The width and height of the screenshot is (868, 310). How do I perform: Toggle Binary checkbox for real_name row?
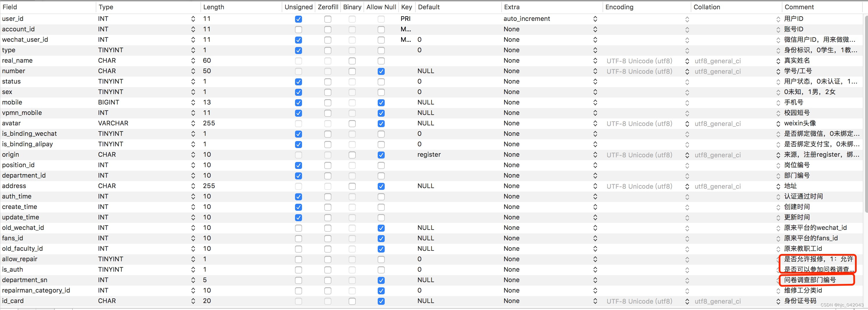352,61
